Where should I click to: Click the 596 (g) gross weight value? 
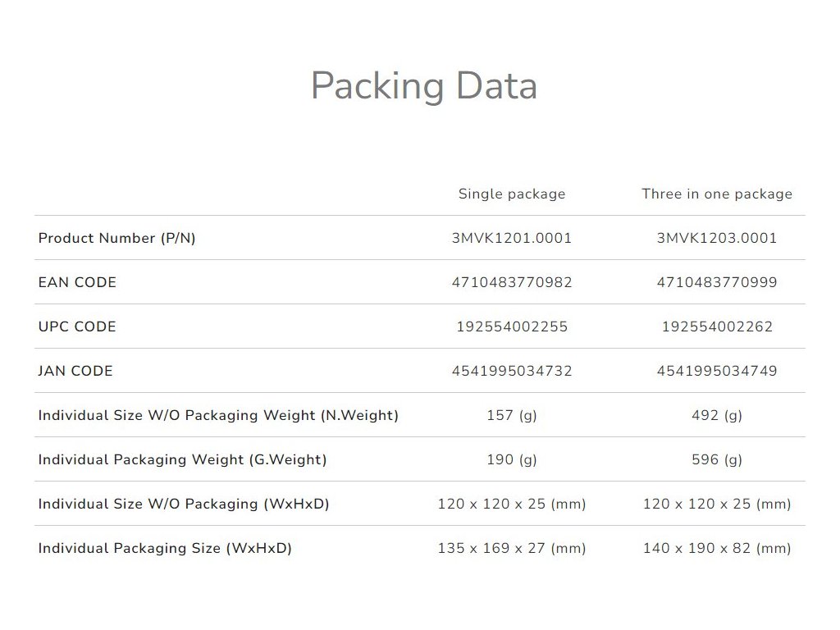(717, 460)
